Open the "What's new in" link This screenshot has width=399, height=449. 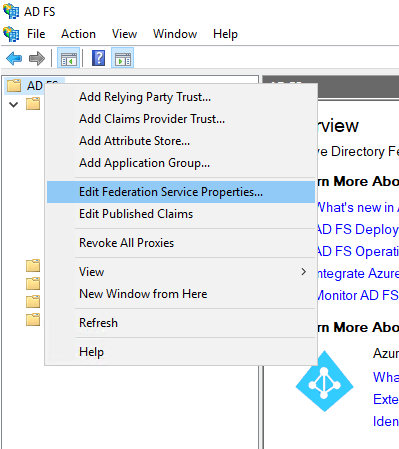point(358,207)
